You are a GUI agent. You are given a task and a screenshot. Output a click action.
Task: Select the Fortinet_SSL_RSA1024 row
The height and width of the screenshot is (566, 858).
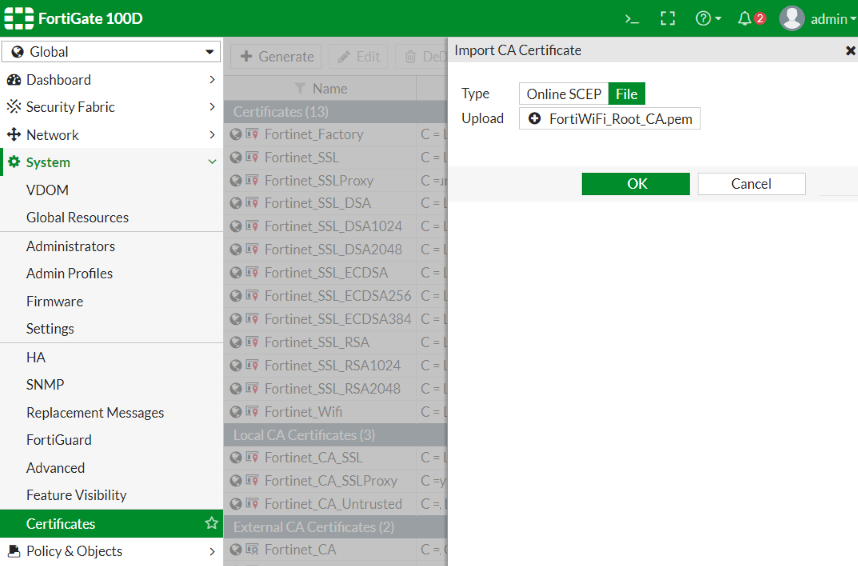click(x=335, y=365)
